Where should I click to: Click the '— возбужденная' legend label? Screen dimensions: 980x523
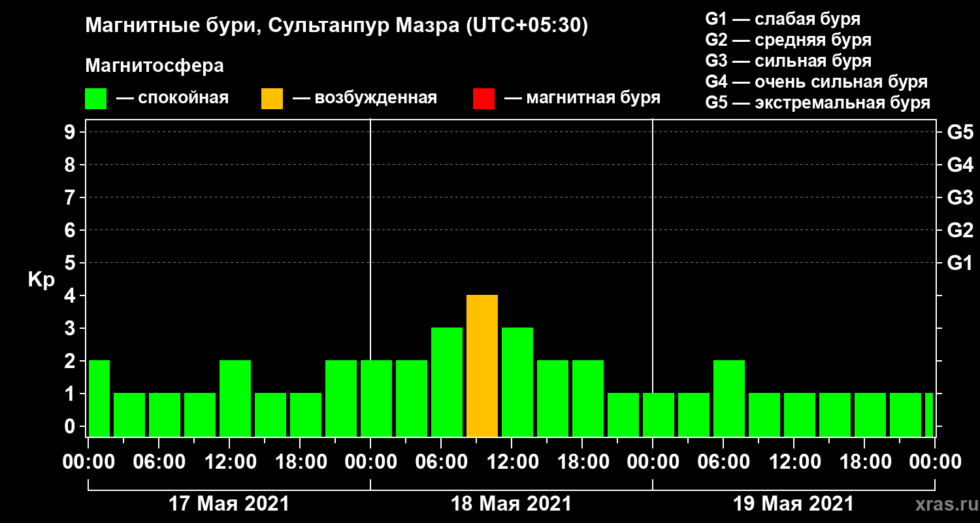[365, 99]
